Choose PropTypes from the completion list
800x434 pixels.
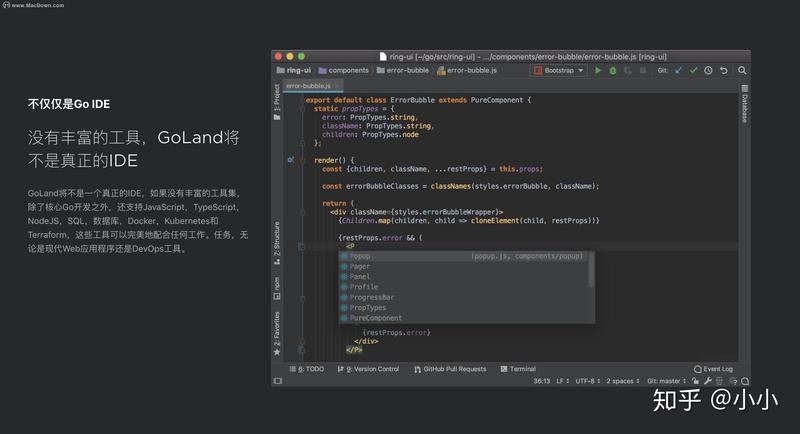(464, 308)
